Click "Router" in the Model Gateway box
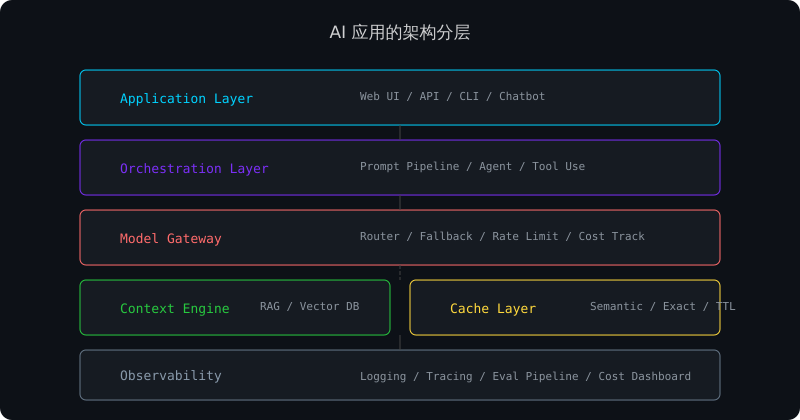This screenshot has width=800, height=420. [x=380, y=237]
